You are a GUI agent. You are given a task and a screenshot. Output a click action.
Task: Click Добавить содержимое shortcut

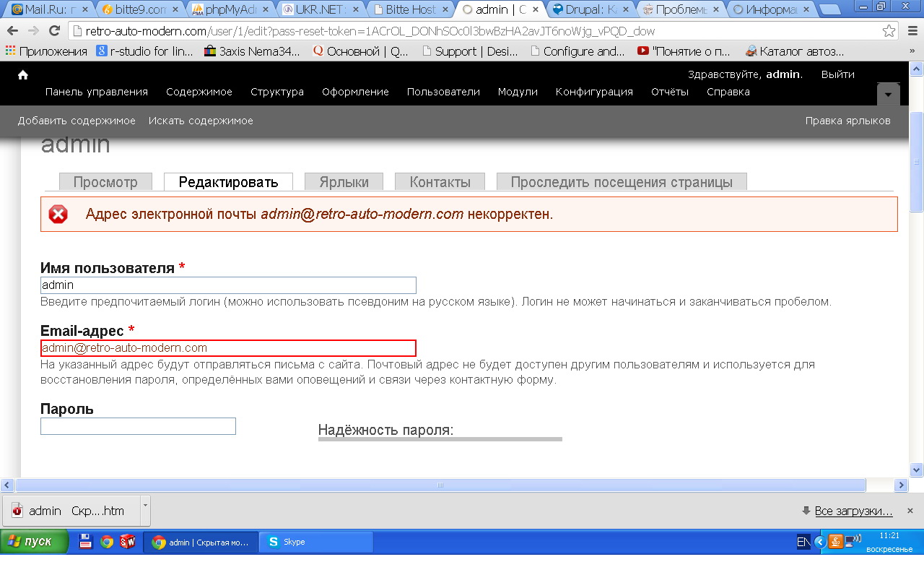(77, 121)
